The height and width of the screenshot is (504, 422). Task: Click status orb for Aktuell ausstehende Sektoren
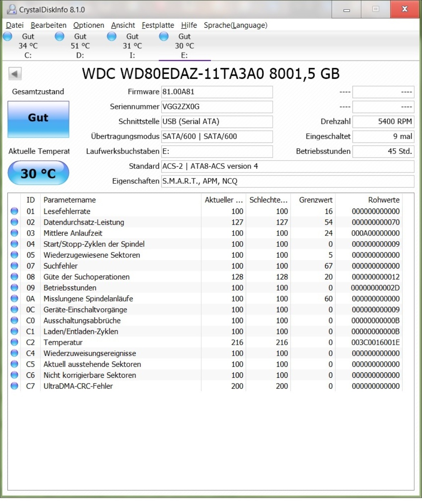[x=15, y=364]
